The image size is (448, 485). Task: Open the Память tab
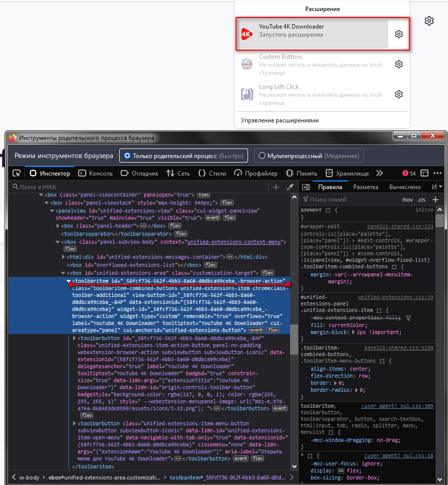(301, 173)
